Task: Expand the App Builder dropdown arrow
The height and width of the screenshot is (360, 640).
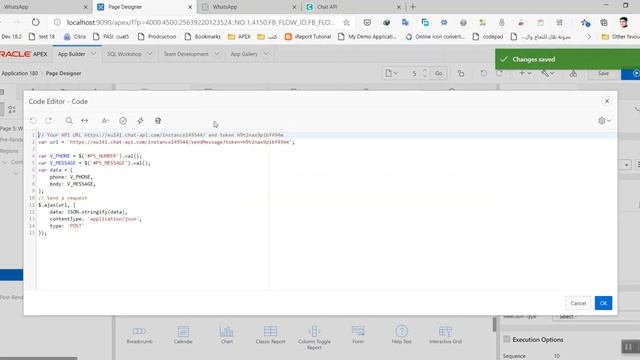Action: tap(93, 54)
